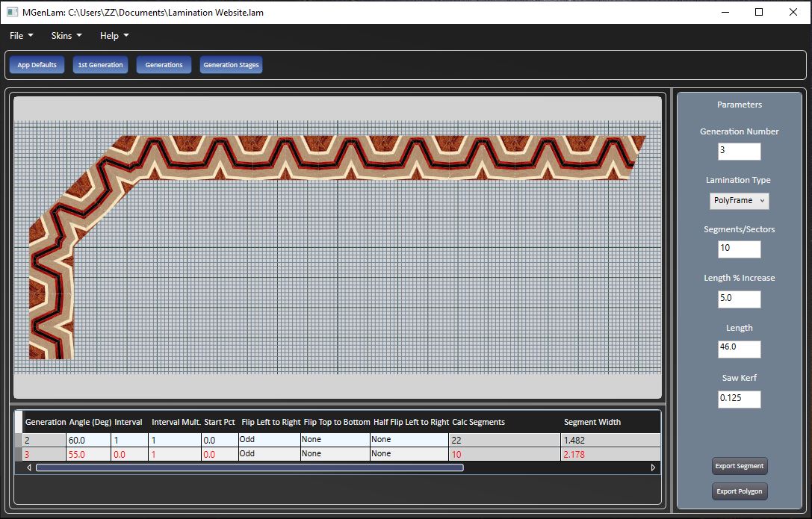Show the Generation Stages view
The image size is (812, 519).
(231, 65)
